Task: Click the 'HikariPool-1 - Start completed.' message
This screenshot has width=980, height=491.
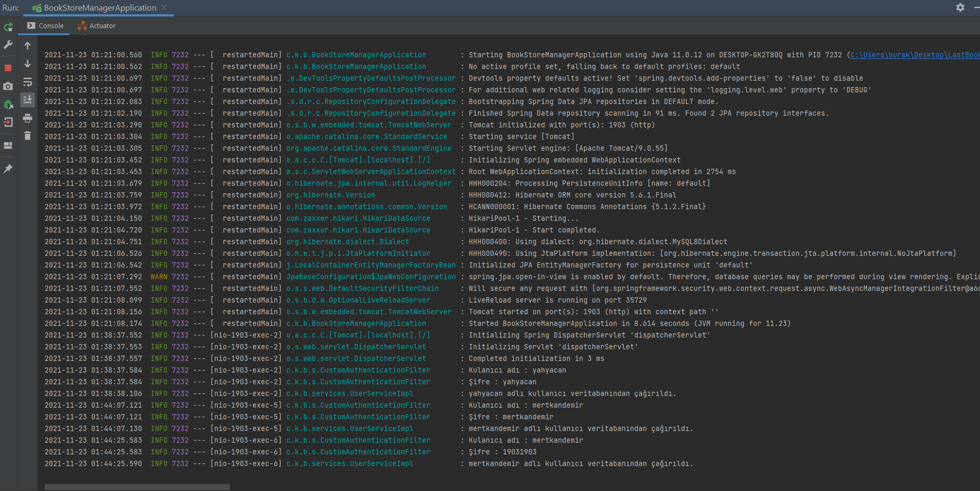Action: pyautogui.click(x=534, y=230)
